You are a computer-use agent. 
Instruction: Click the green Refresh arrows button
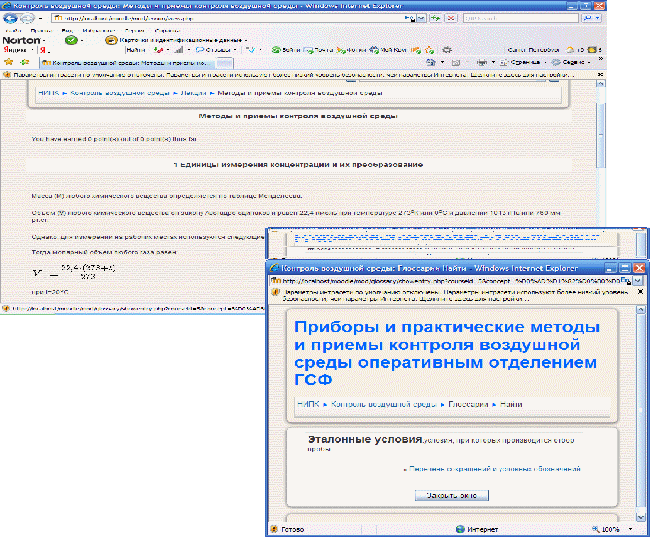click(435, 18)
